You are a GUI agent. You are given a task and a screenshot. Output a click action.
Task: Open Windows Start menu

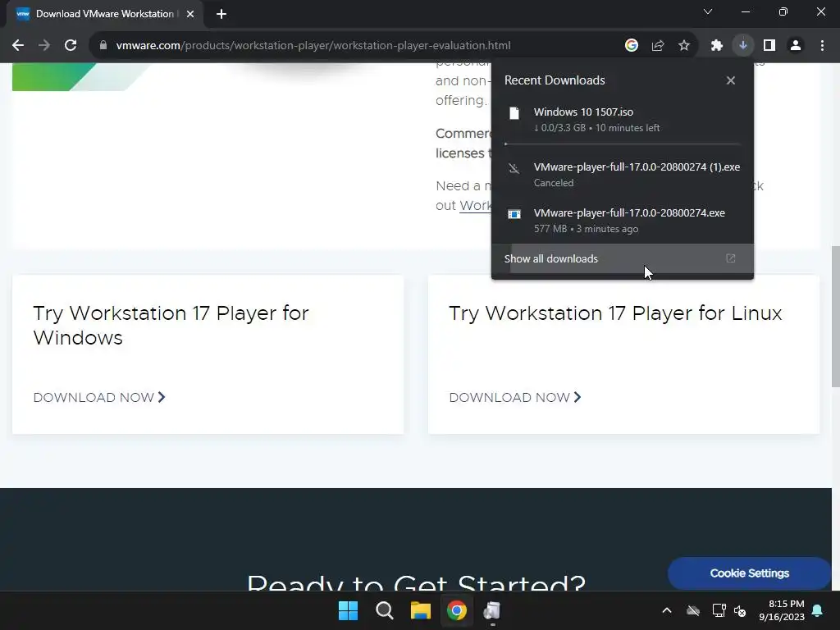point(348,610)
